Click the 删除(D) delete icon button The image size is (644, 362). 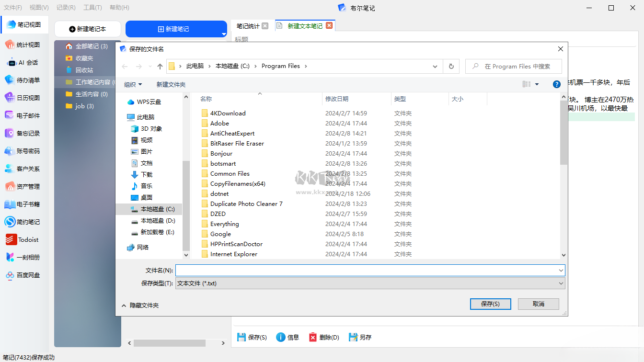tap(324, 338)
